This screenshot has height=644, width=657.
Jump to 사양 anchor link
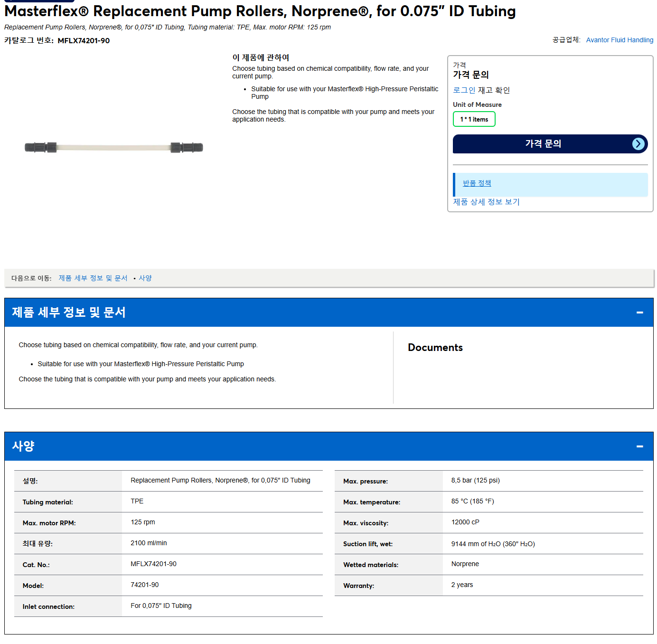[x=145, y=278]
